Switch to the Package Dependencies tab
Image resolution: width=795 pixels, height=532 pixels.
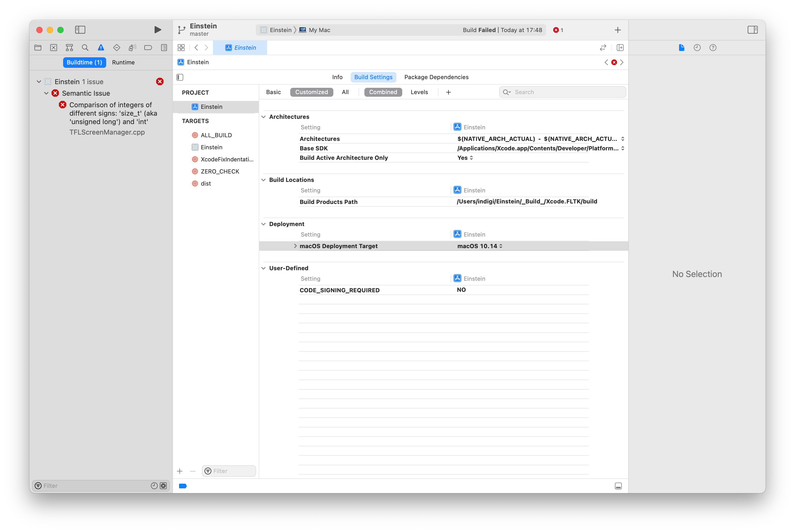pos(436,77)
